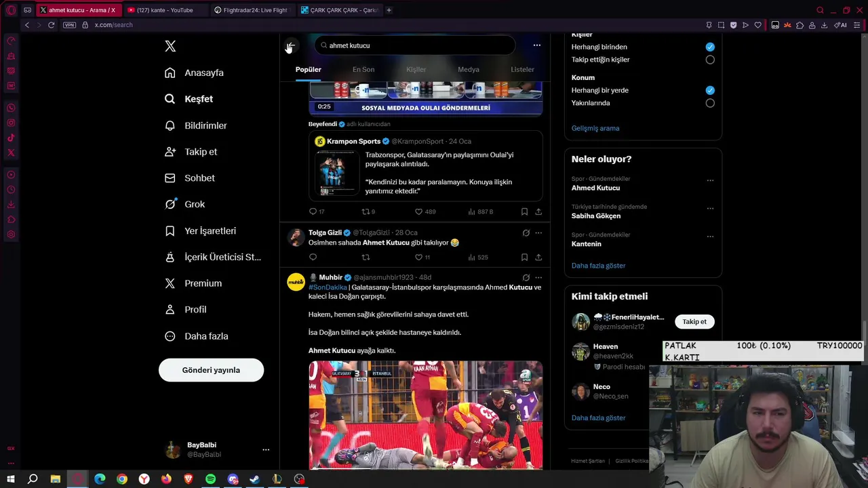Open Ahmed Kutucu trend options dots
Image resolution: width=868 pixels, height=488 pixels.
coord(710,180)
